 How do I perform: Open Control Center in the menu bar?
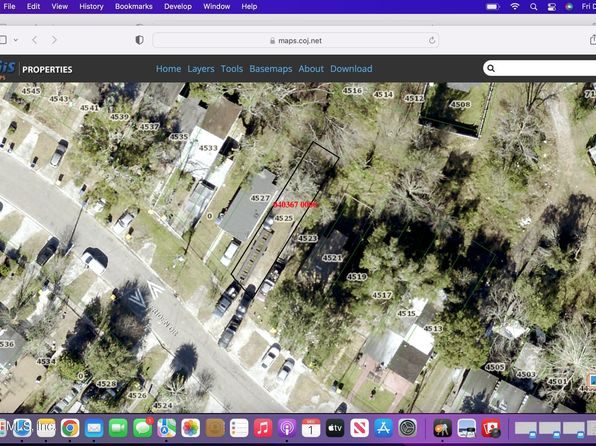(551, 6)
